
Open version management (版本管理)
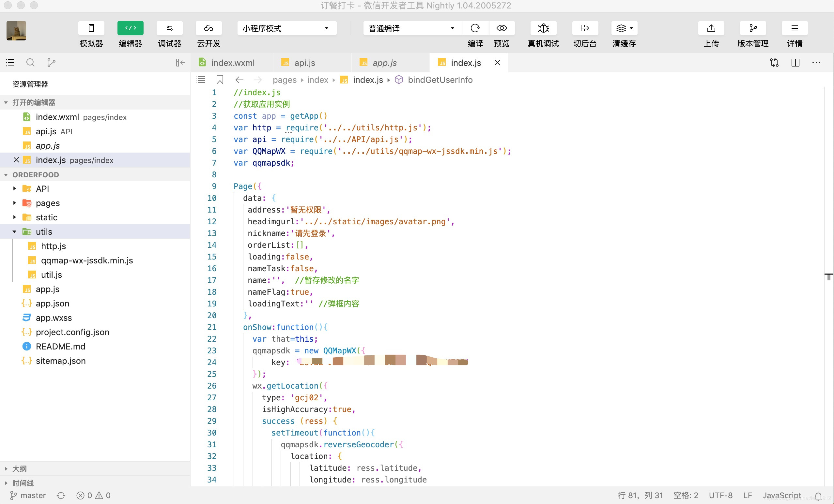tap(753, 28)
